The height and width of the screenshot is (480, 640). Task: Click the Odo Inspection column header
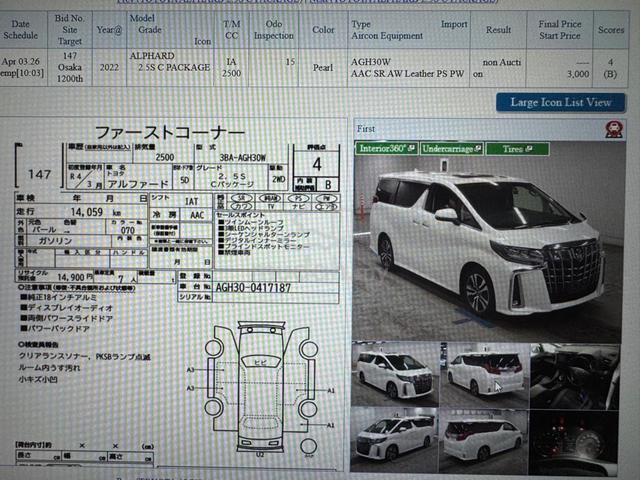pyautogui.click(x=273, y=30)
